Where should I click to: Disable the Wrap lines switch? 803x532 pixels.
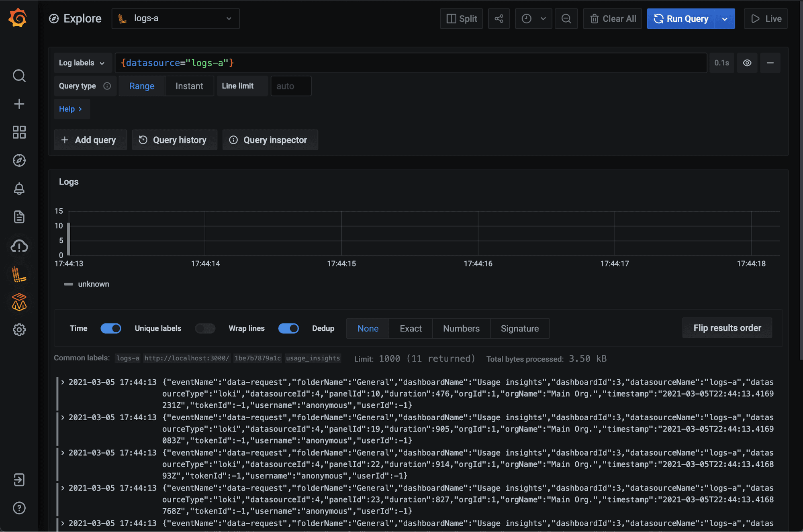[x=288, y=328]
